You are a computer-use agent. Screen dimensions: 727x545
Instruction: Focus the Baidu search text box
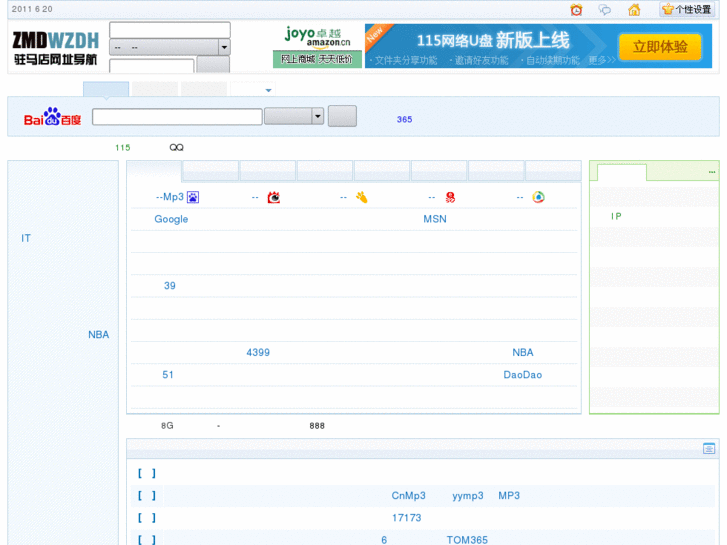[177, 116]
